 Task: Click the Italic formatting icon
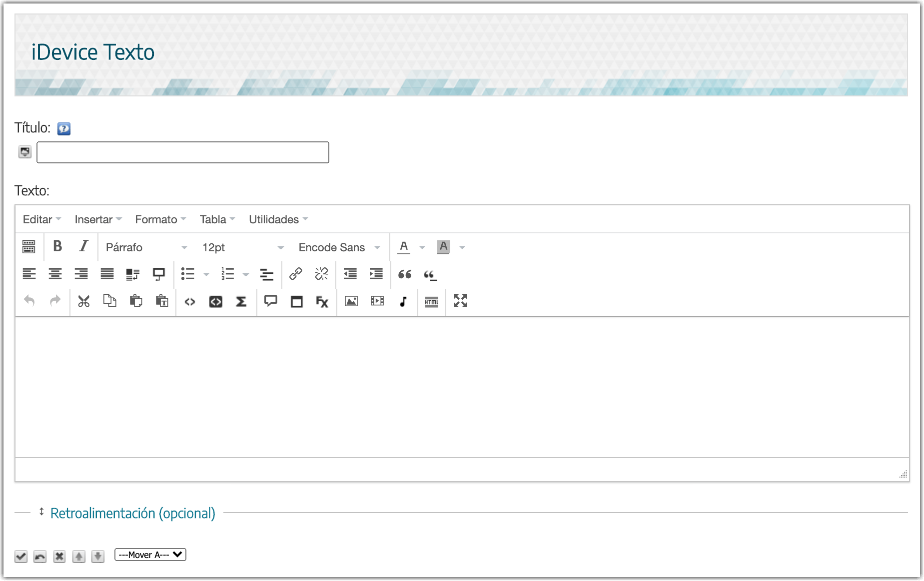(x=83, y=246)
